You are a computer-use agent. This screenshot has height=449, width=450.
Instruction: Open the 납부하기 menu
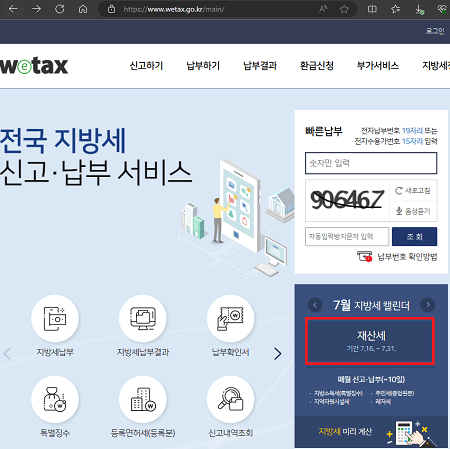click(203, 66)
